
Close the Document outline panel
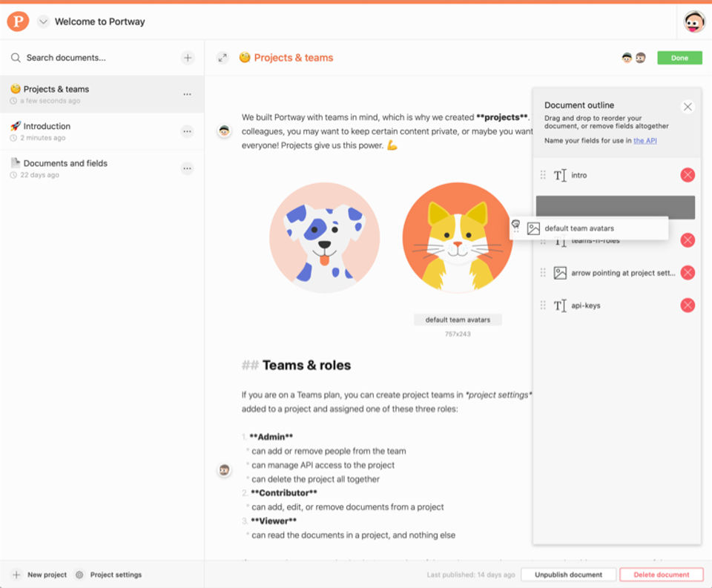click(x=688, y=107)
